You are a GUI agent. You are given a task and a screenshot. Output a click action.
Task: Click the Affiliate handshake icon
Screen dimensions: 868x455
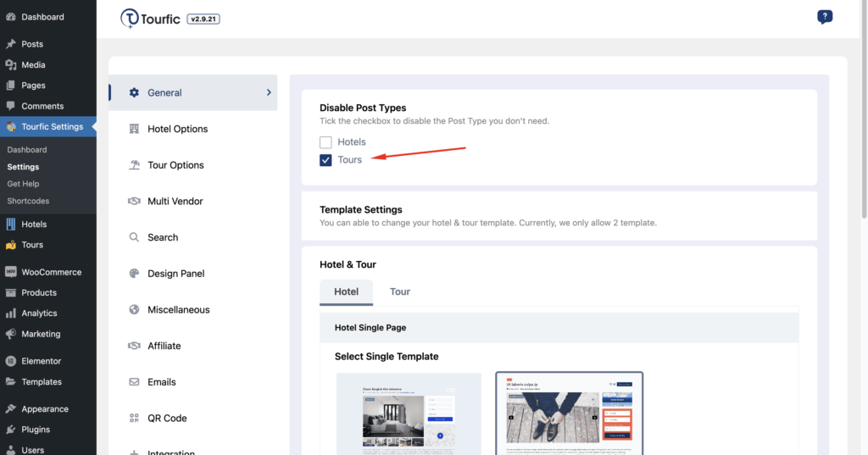click(x=134, y=346)
